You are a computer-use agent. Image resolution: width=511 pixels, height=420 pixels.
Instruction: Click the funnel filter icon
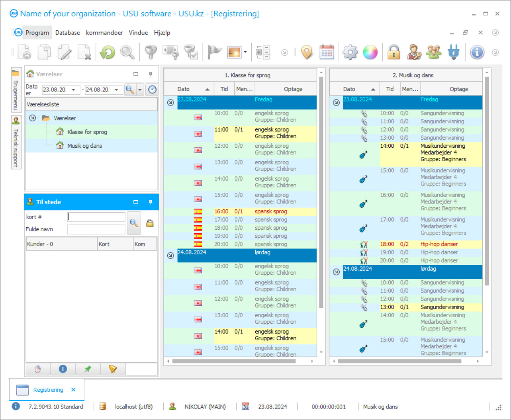click(151, 52)
